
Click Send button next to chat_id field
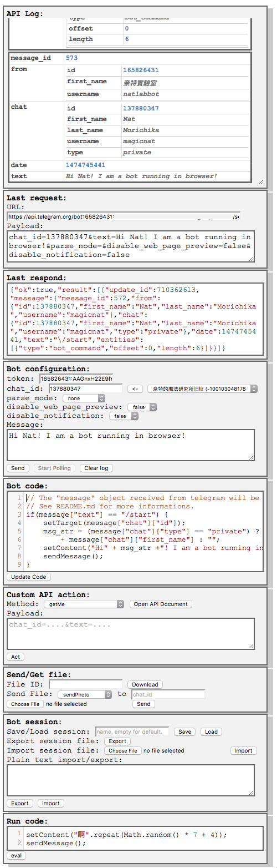coord(143,704)
